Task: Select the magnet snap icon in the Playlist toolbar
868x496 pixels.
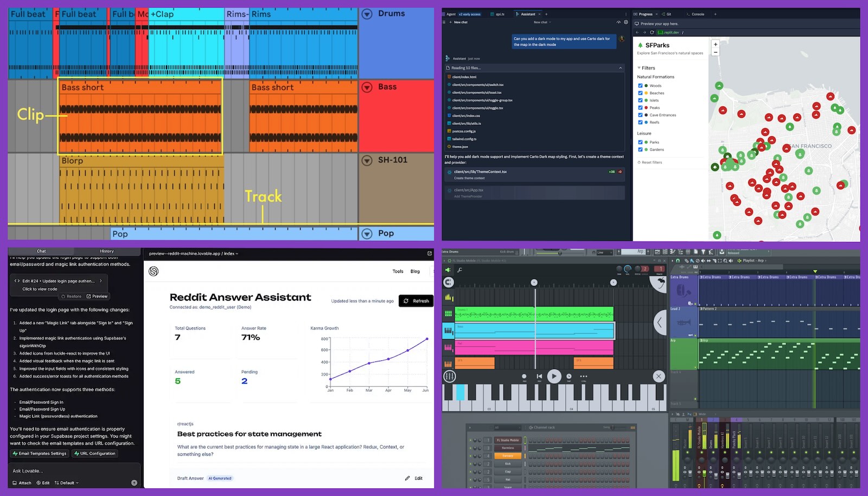Action: point(677,260)
